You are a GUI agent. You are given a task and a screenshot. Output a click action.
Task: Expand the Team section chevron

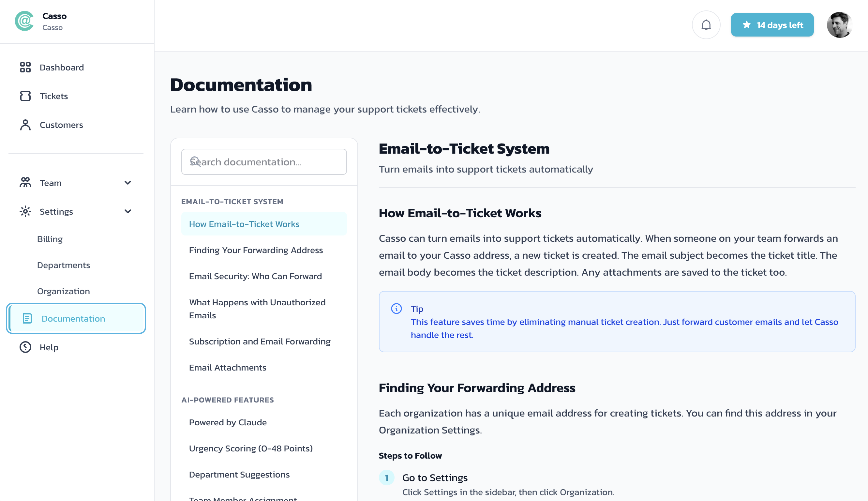(128, 183)
